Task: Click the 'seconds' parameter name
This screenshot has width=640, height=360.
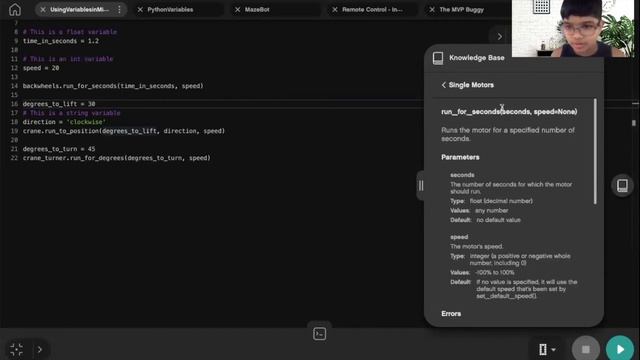Action: [462, 175]
